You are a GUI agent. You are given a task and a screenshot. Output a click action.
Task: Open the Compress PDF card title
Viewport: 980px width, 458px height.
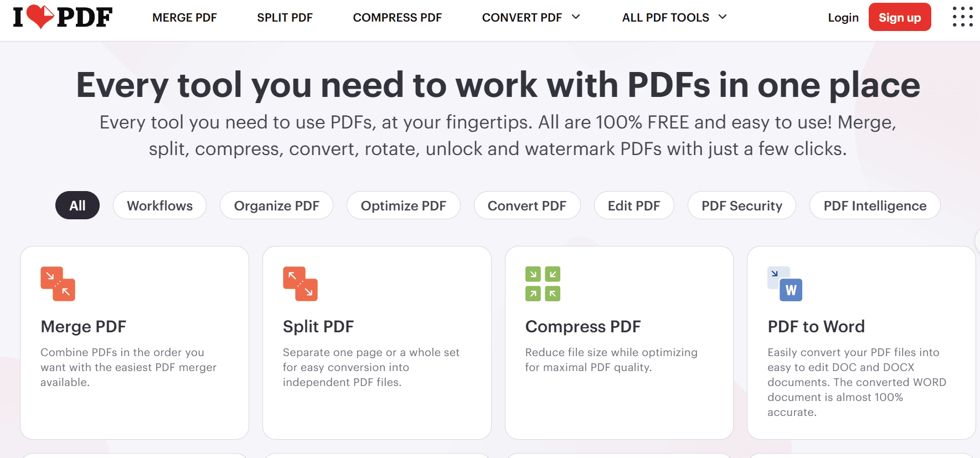tap(583, 327)
